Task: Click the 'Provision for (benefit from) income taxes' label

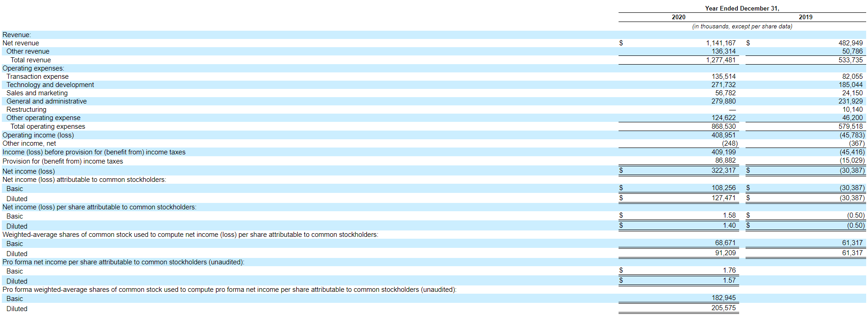Action: (x=63, y=161)
